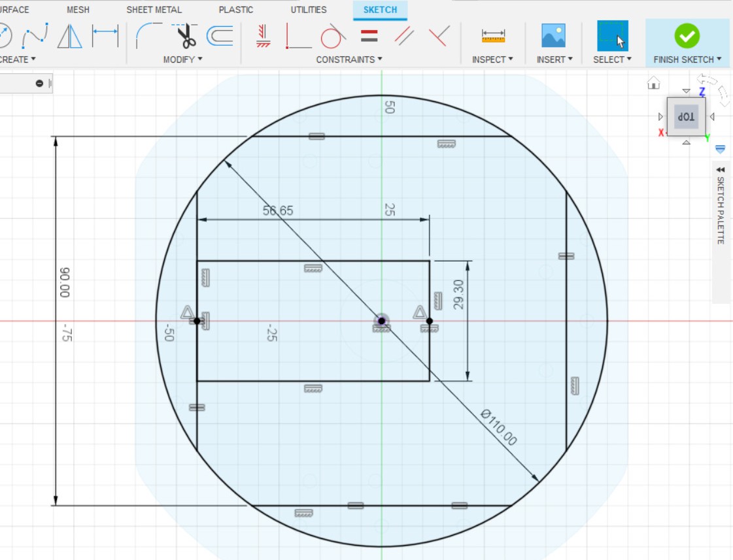Apply the Equal constraint
Screen dimensions: 733x560
(x=369, y=36)
